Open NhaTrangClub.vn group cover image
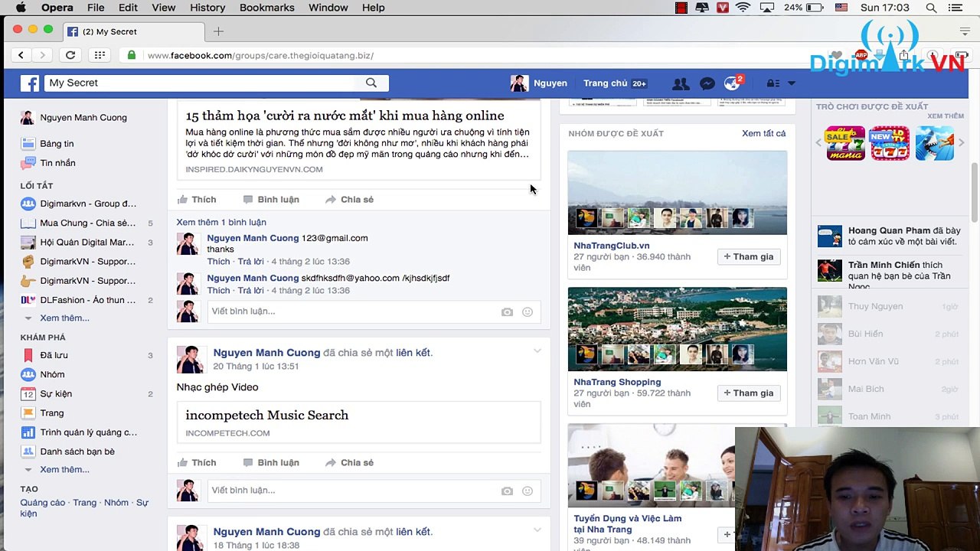The width and height of the screenshot is (980, 551). coord(677,193)
